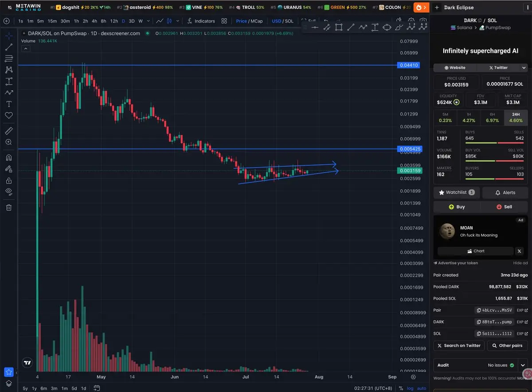
Task: Set range to 1d
Action: click(x=83, y=388)
